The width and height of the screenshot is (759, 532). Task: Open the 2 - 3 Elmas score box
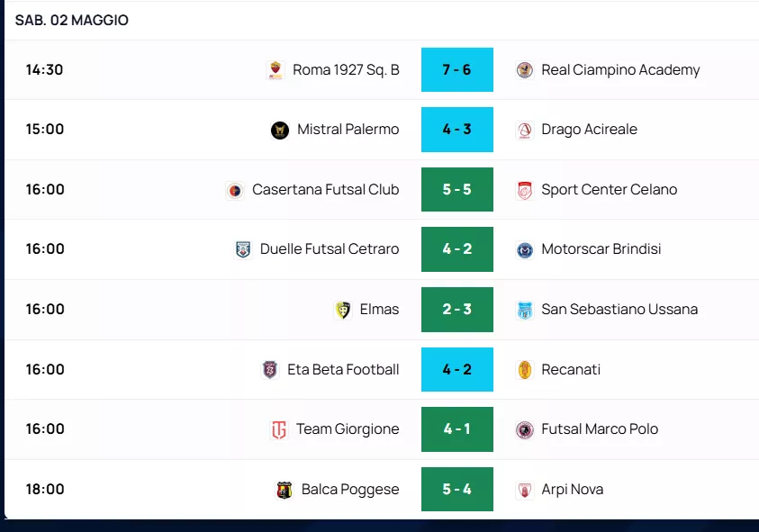tap(457, 310)
